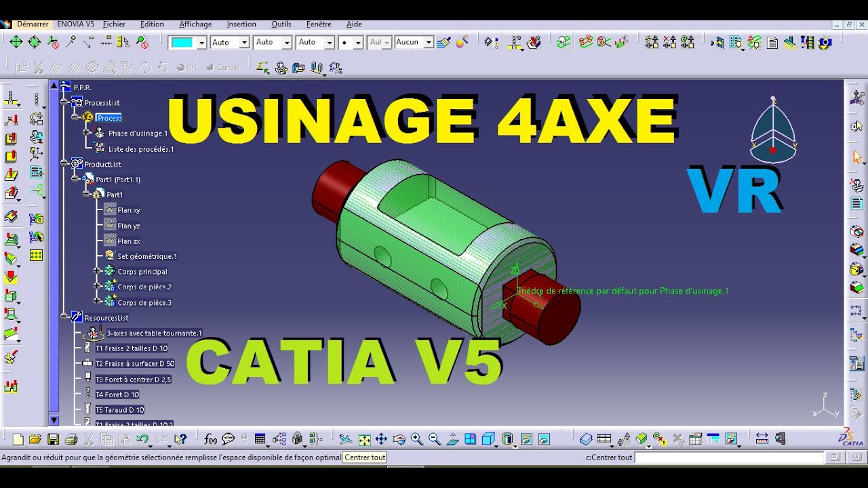The height and width of the screenshot is (488, 868).
Task: Click the command input field in status bar
Action: click(x=730, y=457)
